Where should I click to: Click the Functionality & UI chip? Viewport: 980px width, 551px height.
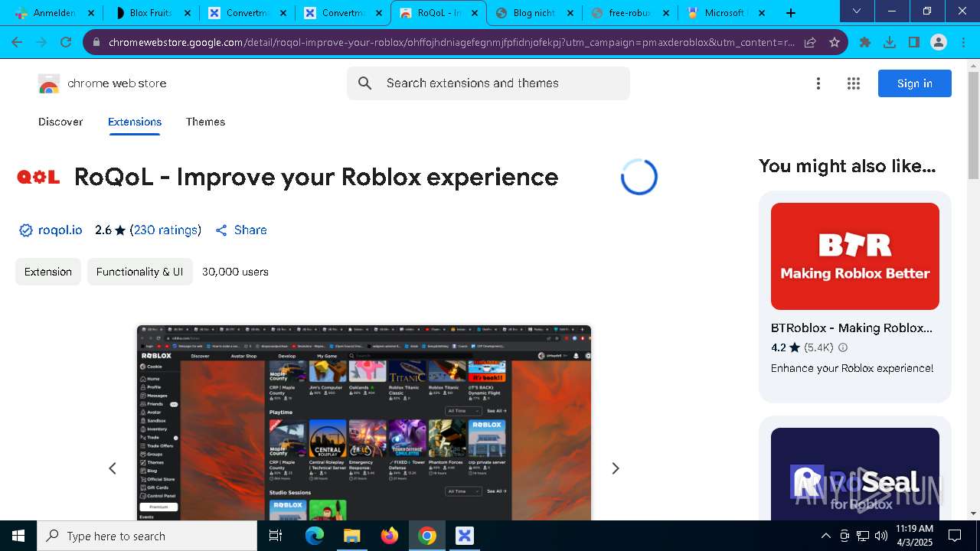139,272
